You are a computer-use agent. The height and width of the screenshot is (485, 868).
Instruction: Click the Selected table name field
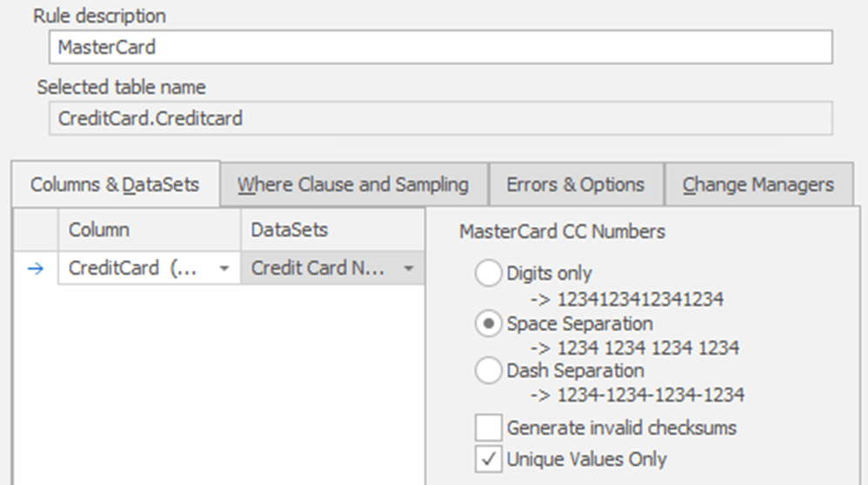(x=441, y=118)
